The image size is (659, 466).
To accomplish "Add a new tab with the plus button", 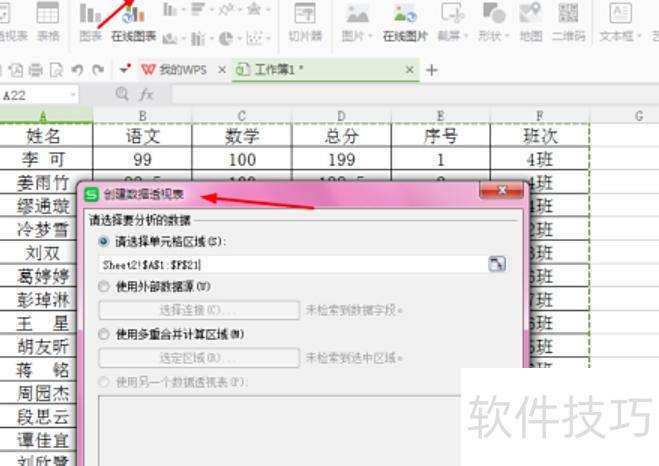I will click(x=432, y=70).
